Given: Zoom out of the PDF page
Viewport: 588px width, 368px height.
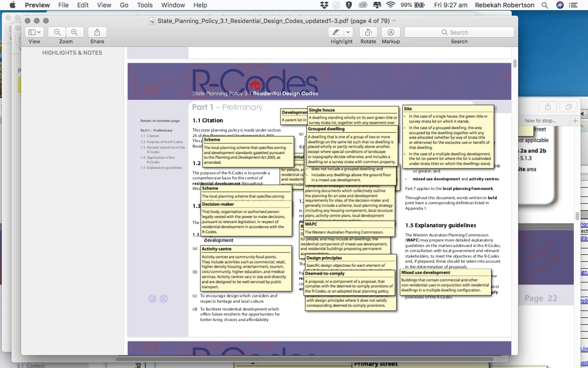Looking at the screenshot, I should (x=57, y=32).
